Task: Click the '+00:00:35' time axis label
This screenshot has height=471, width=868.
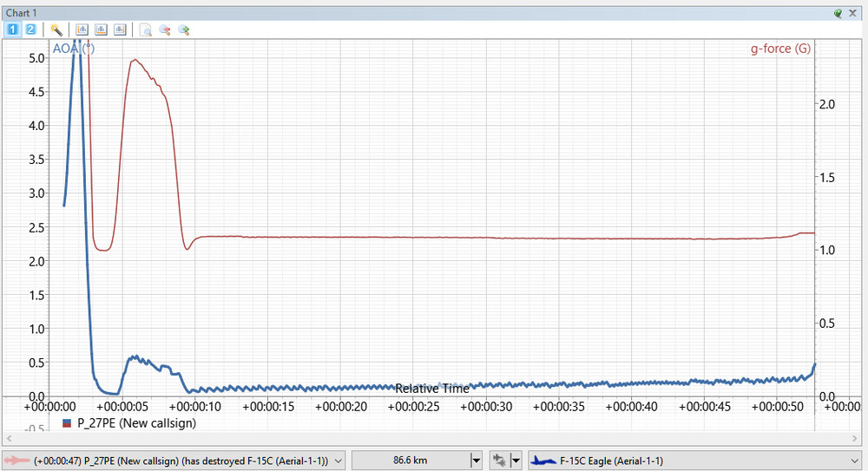Action: click(x=559, y=407)
